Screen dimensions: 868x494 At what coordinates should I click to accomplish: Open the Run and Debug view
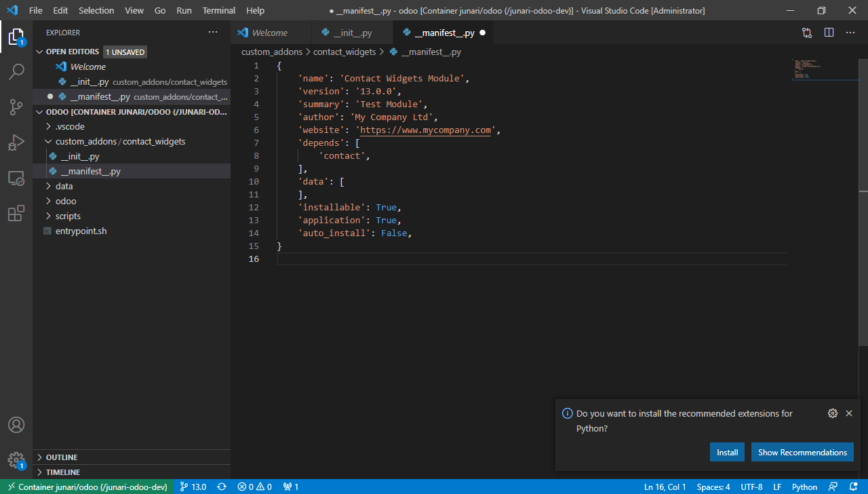click(16, 142)
